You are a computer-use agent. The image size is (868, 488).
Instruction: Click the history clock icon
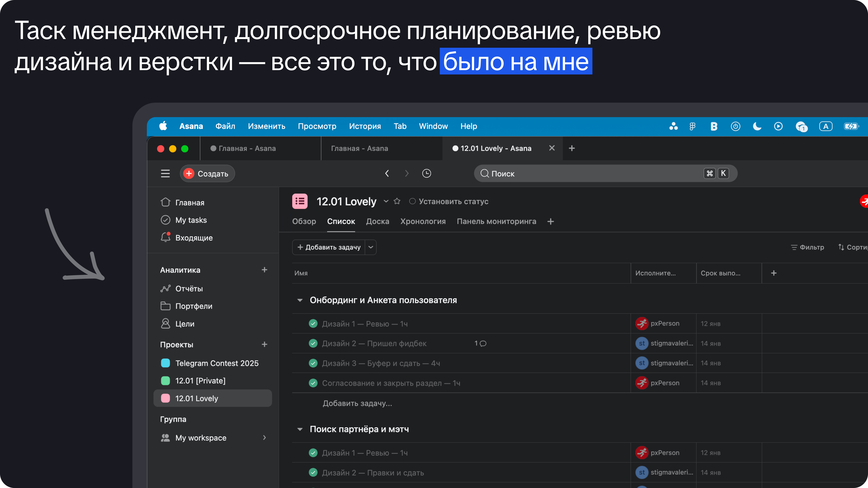tap(426, 174)
